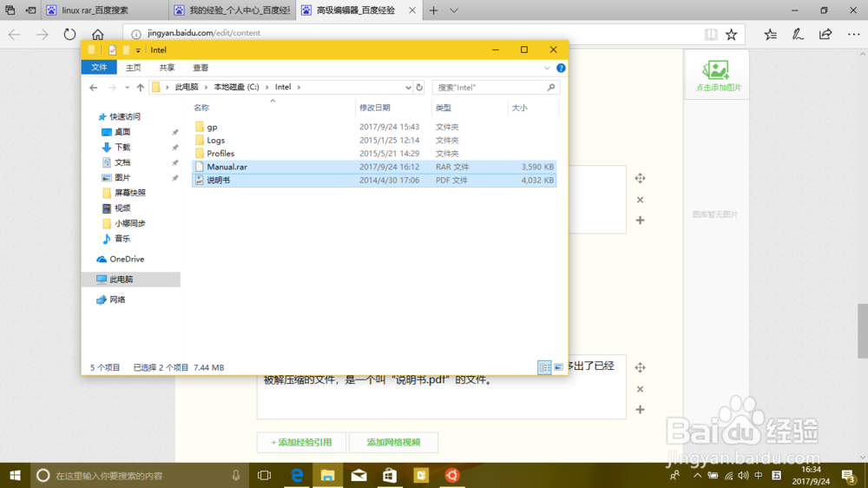This screenshot has height=488, width=868.
Task: Expand breadcrumb arrow after Intel
Action: click(299, 88)
